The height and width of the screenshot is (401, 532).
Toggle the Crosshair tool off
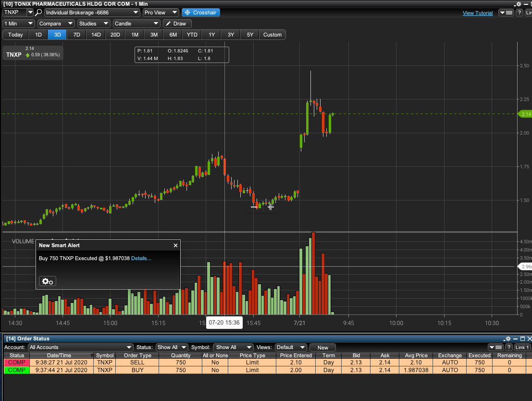pos(200,13)
